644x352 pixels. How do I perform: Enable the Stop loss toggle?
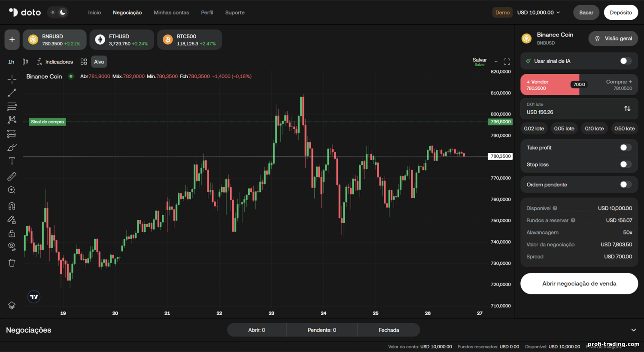(626, 164)
